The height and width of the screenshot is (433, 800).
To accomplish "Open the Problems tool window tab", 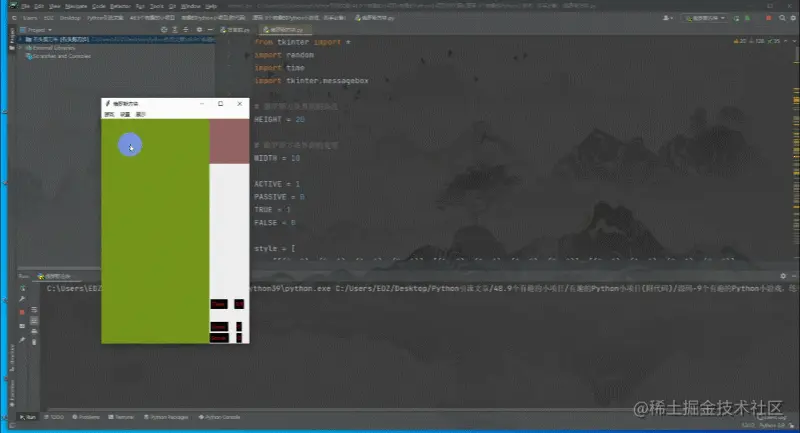I will (x=86, y=417).
